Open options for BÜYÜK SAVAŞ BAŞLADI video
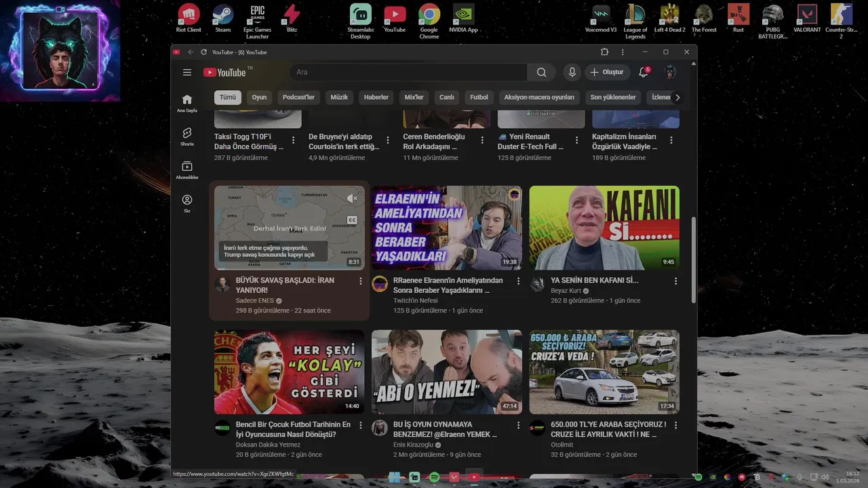Image resolution: width=868 pixels, height=488 pixels. 360,281
